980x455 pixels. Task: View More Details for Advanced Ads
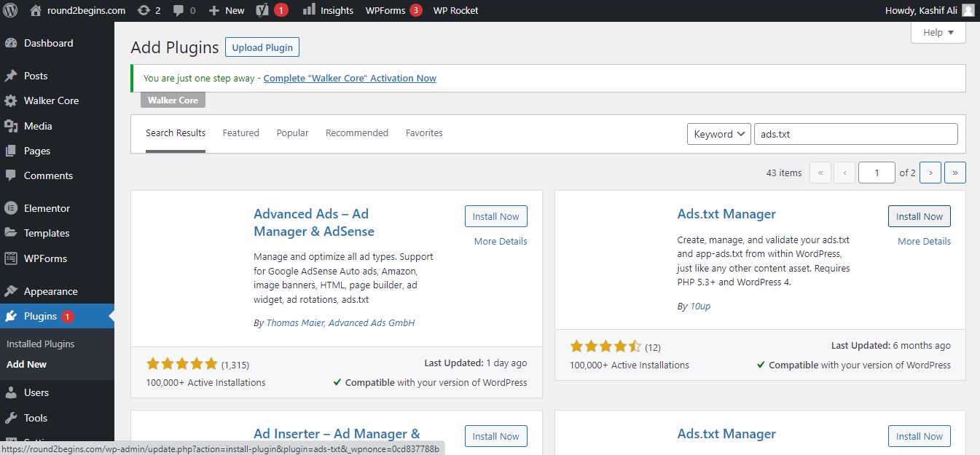pyautogui.click(x=501, y=241)
